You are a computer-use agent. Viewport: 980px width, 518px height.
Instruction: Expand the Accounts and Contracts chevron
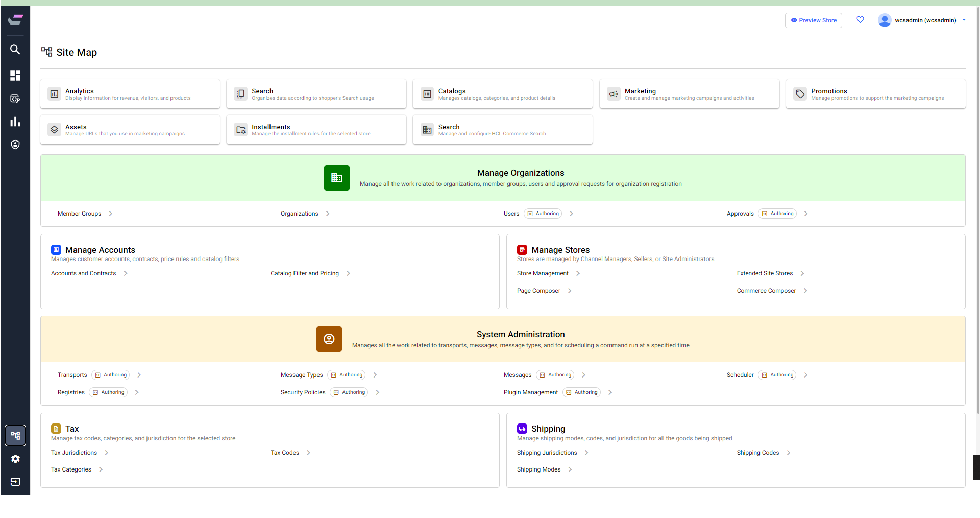tap(126, 273)
